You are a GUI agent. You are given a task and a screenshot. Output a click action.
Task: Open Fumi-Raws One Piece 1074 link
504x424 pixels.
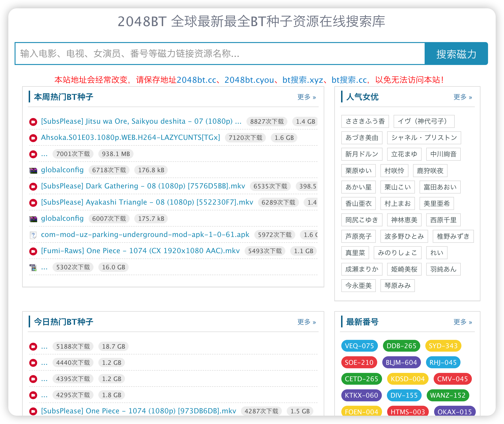click(x=140, y=251)
